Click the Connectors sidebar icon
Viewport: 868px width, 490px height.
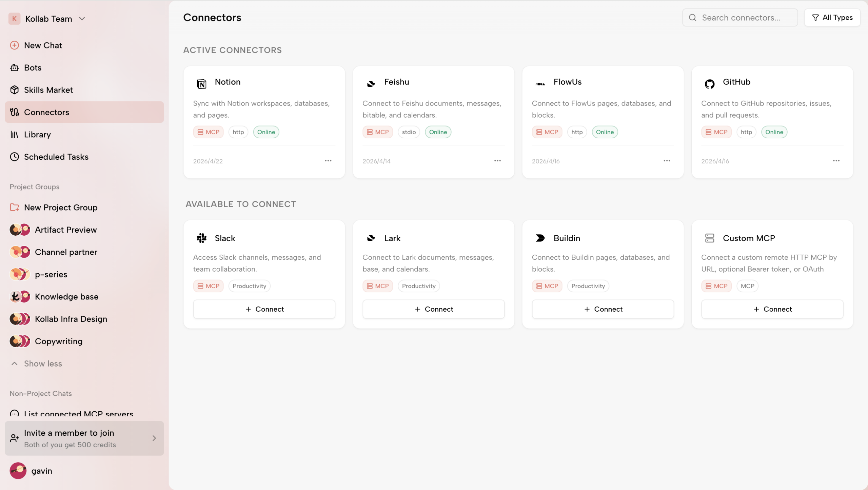click(x=14, y=112)
